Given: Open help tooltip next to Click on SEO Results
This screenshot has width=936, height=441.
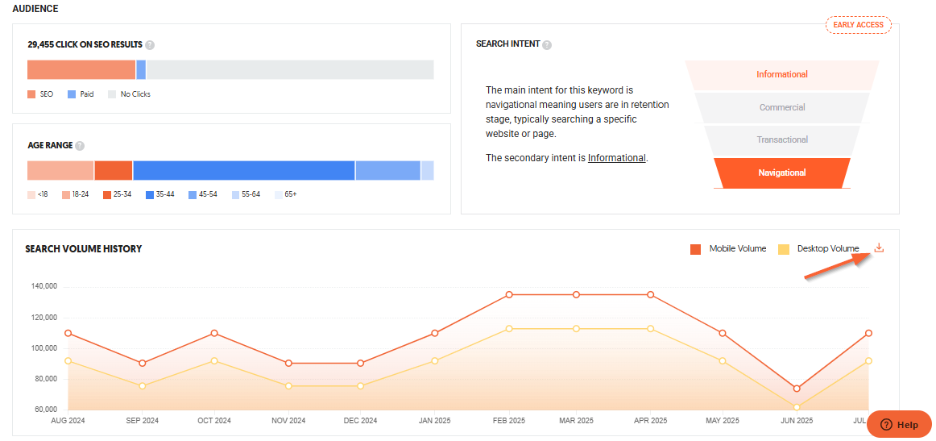Looking at the screenshot, I should point(150,45).
